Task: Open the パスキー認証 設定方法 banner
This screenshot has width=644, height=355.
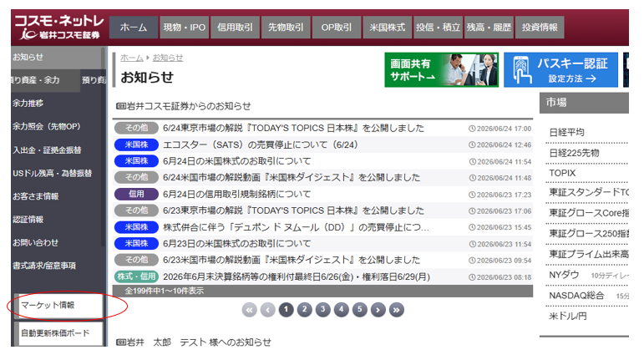Action: [560, 70]
